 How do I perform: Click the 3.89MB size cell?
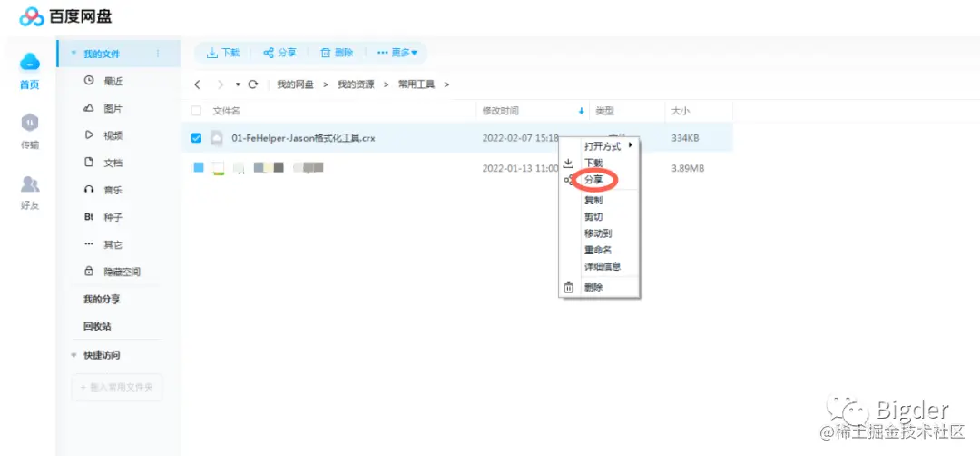(688, 168)
